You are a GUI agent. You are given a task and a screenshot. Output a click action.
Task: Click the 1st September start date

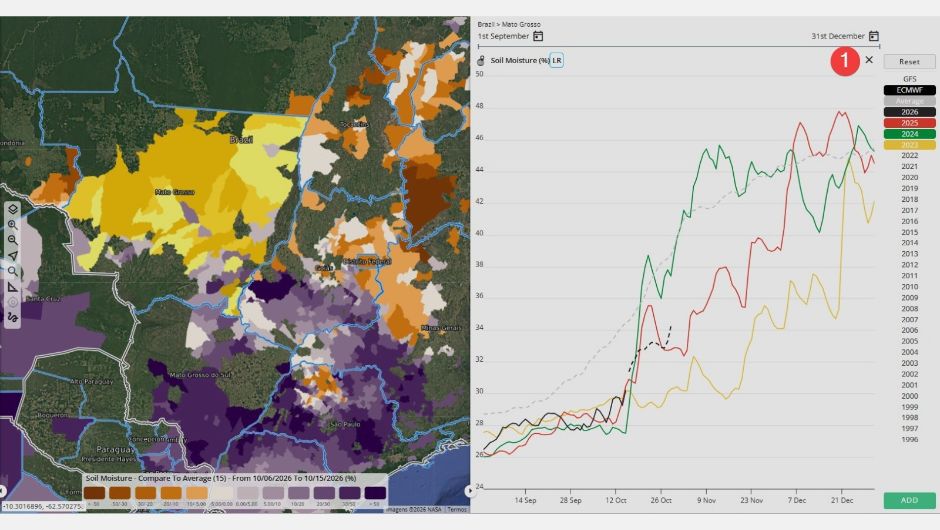coord(503,36)
